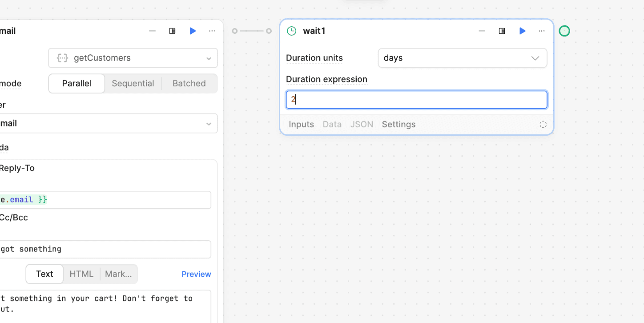
Task: Open the wait1 block side panel icon
Action: tap(502, 31)
